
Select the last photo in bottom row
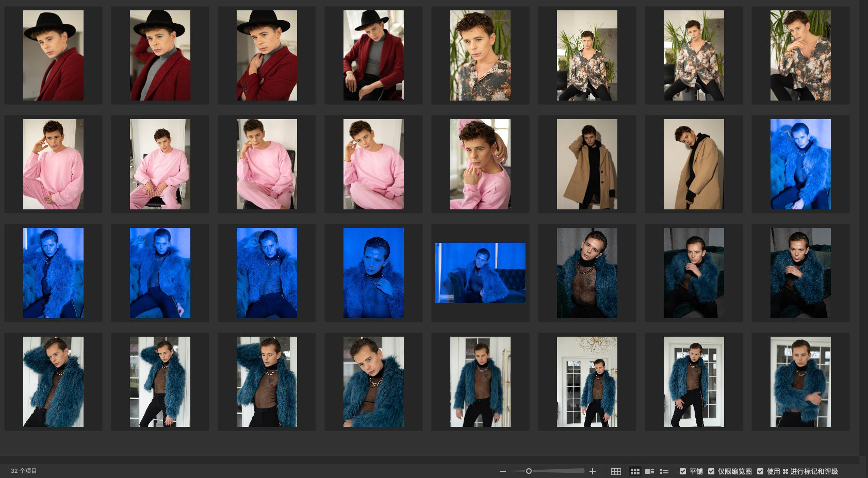[800, 382]
